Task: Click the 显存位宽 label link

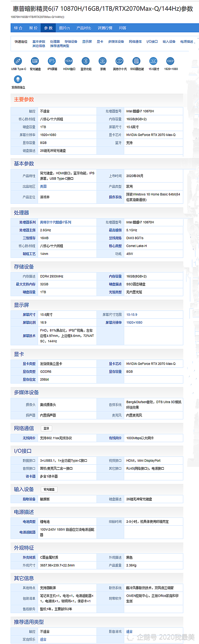Action: coord(29,380)
